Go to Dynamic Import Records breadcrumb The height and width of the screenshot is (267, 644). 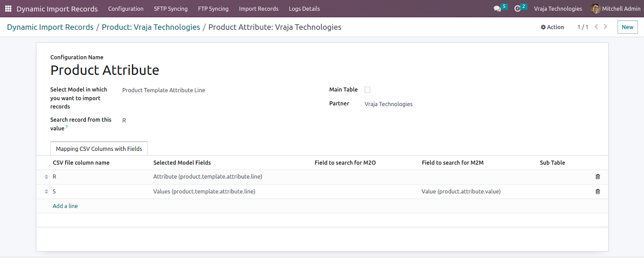(50, 27)
